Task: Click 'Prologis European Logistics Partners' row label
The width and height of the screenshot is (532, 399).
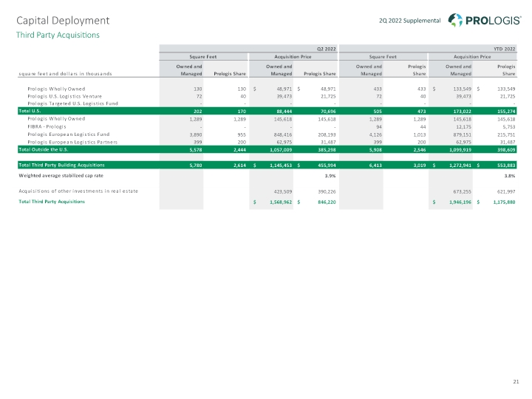Action: click(x=72, y=142)
